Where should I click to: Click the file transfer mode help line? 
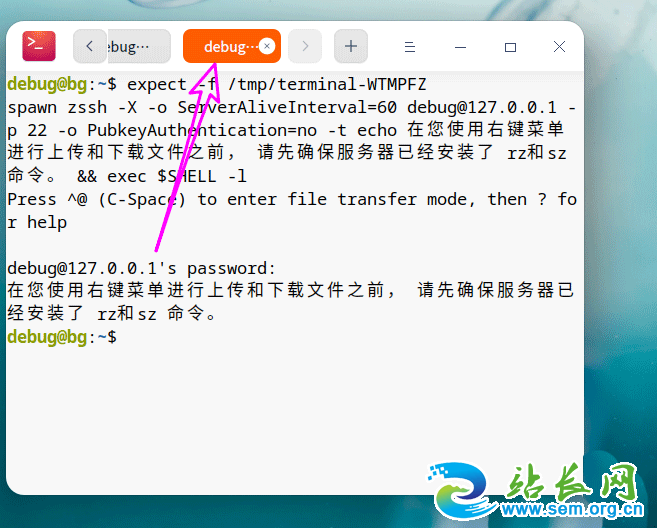(292, 211)
